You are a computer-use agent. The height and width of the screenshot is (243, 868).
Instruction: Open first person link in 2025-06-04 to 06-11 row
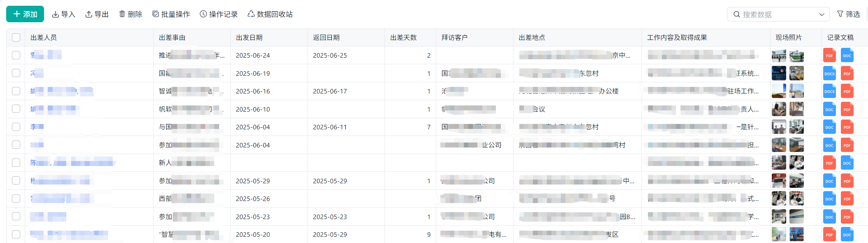[37, 127]
